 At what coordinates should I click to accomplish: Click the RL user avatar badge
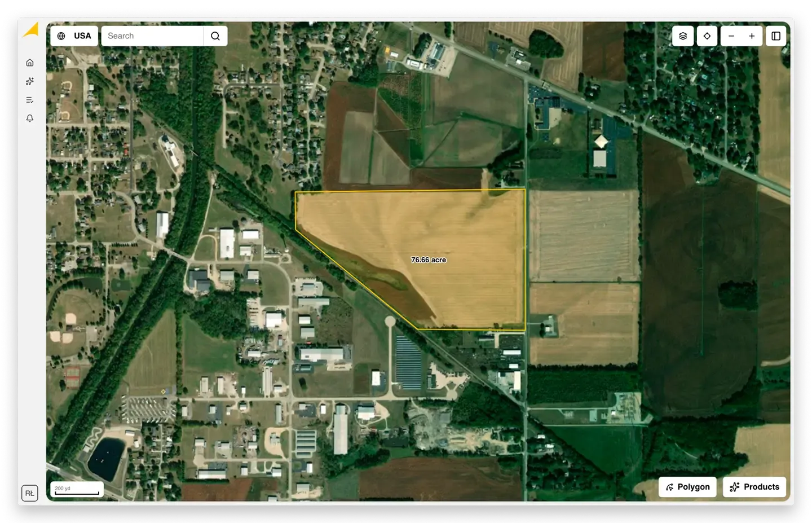30,493
